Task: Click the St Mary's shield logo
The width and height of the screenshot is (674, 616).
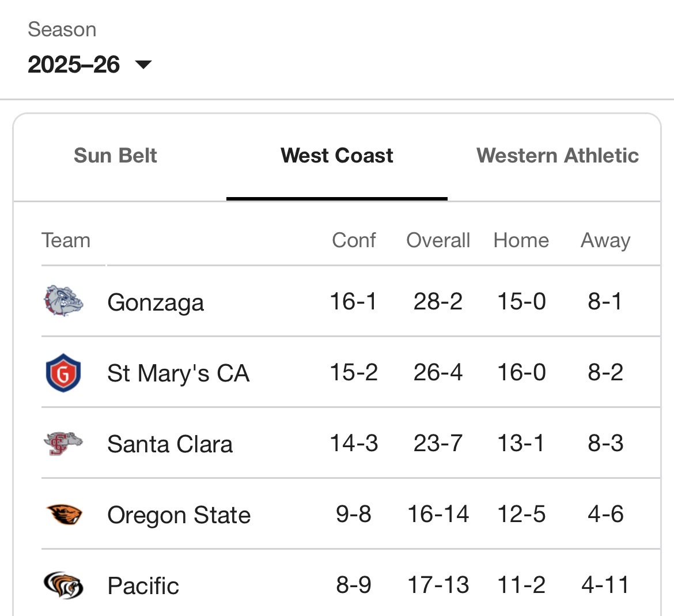Action: pyautogui.click(x=63, y=373)
